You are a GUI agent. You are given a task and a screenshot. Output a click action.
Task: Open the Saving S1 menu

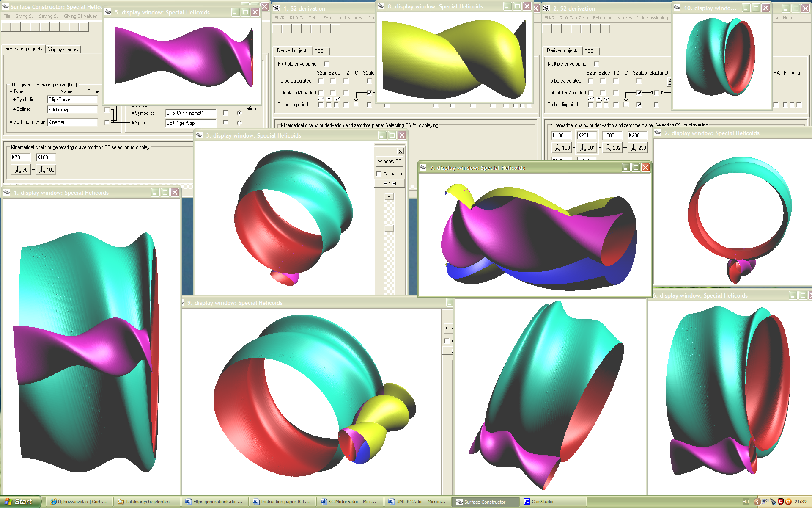[x=49, y=16]
